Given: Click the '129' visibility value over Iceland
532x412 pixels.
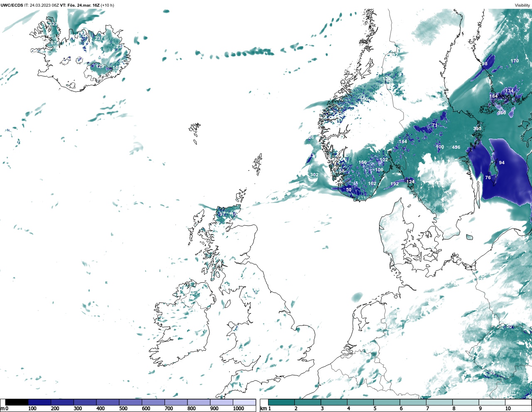Looking at the screenshot, I should coord(100,66).
